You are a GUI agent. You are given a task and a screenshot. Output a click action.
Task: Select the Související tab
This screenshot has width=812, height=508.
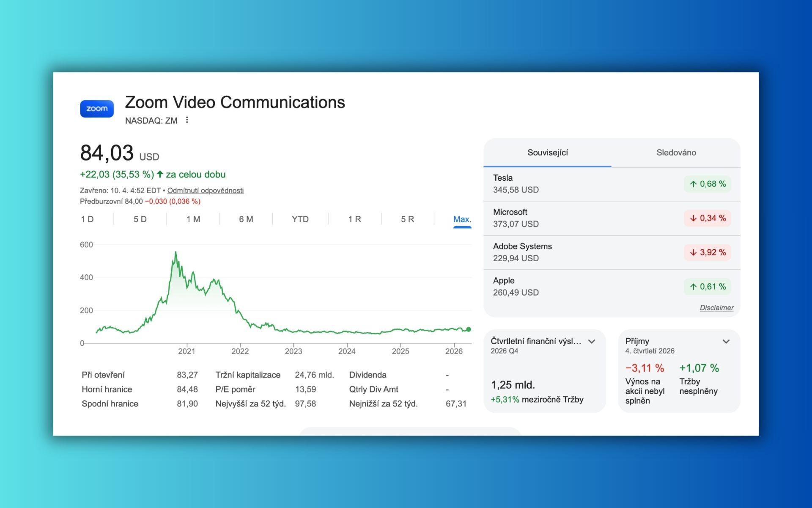(x=547, y=153)
